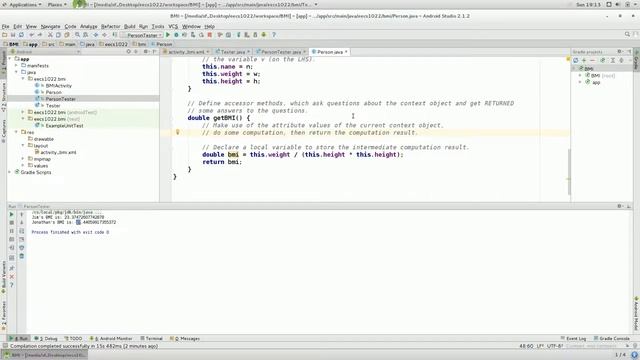Click the Debug bug icon in the main toolbar
This screenshot has height=360, width=640.
coord(176,35)
